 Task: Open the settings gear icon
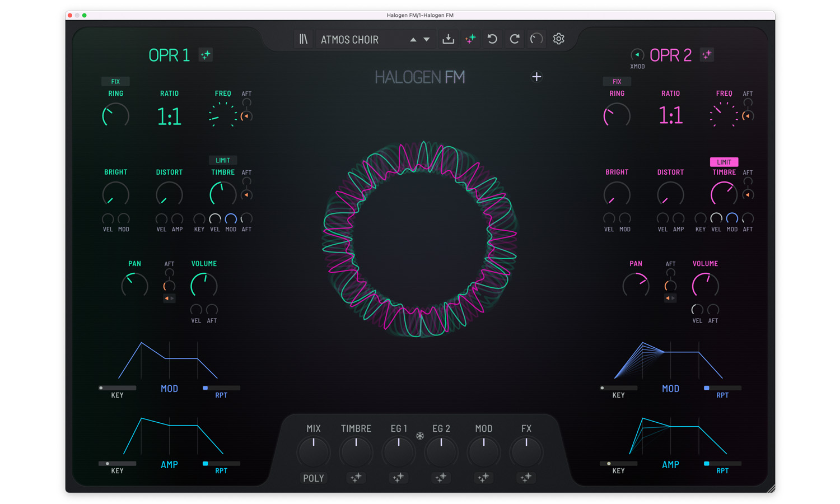click(x=558, y=39)
